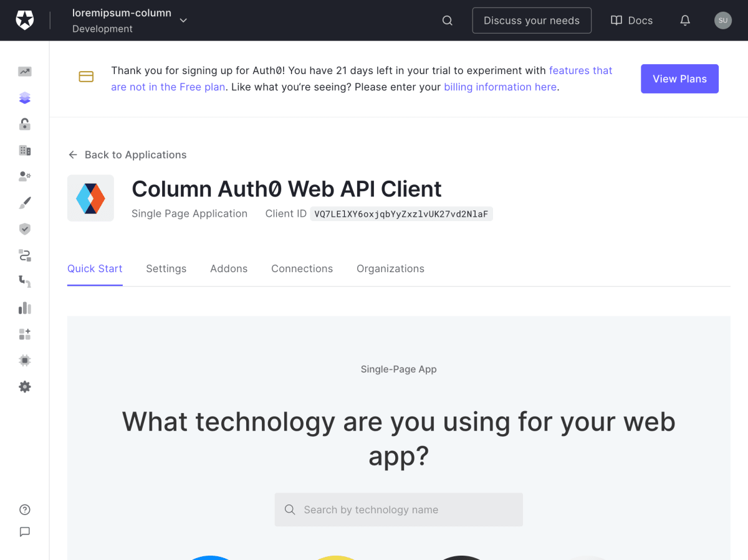Open the 'billing information here' link
748x560 pixels.
500,87
